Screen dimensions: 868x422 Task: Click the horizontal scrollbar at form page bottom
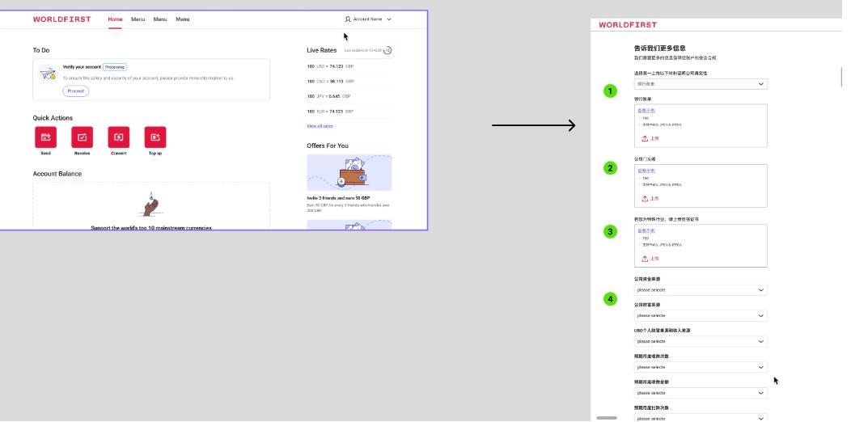click(x=607, y=418)
